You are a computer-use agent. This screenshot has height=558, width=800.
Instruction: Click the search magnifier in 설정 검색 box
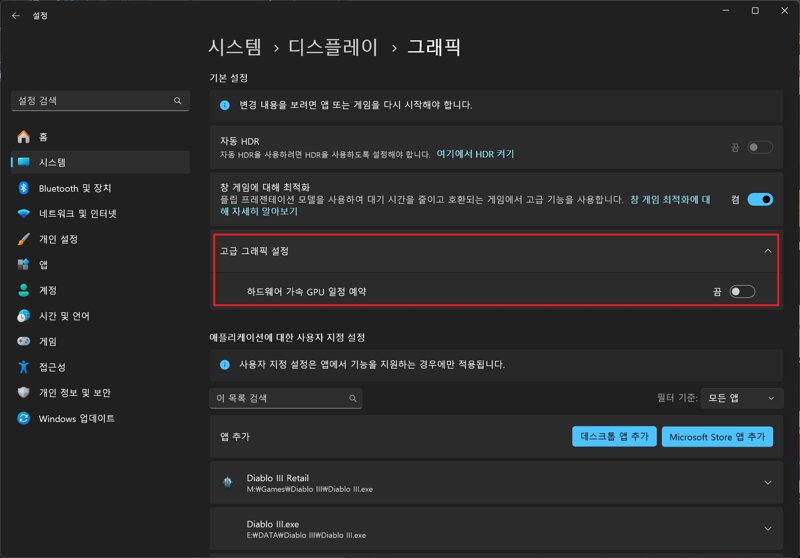178,100
